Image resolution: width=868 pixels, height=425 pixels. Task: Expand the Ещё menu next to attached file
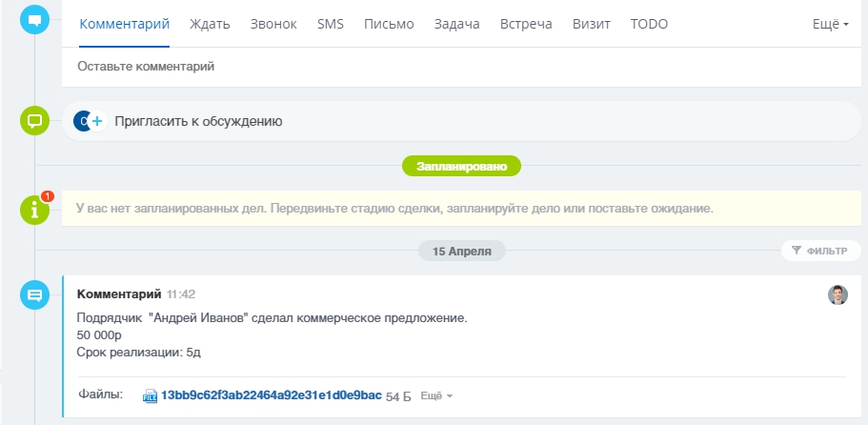(x=436, y=395)
